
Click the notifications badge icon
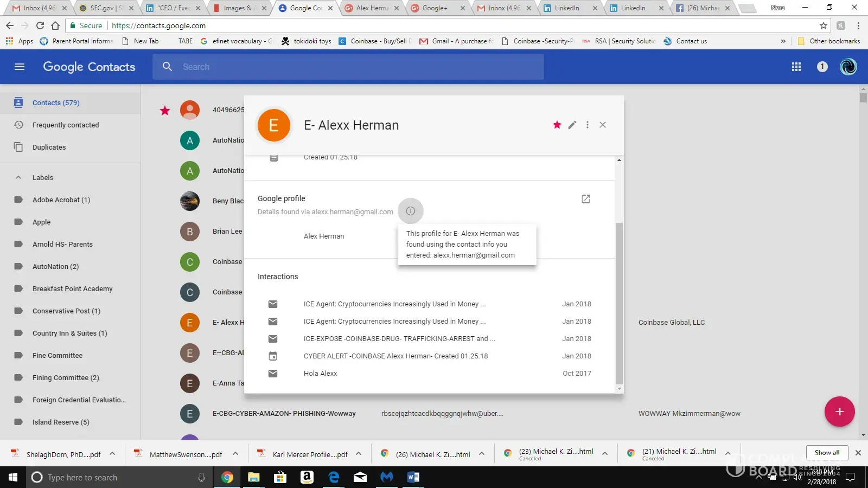click(822, 67)
